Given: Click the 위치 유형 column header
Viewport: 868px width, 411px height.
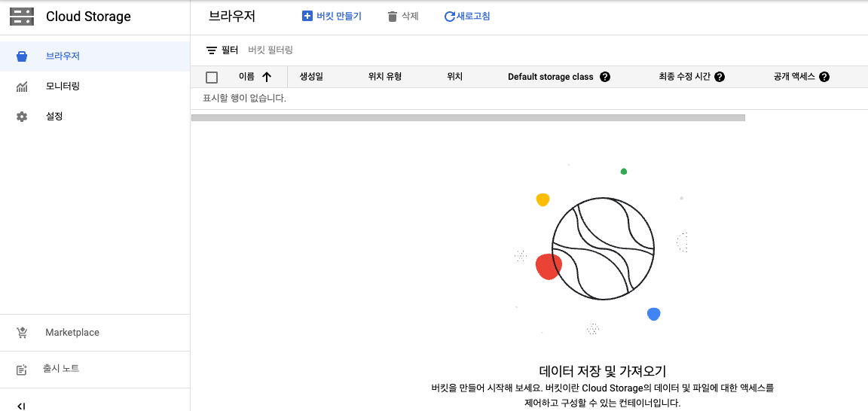Looking at the screenshot, I should [x=385, y=77].
